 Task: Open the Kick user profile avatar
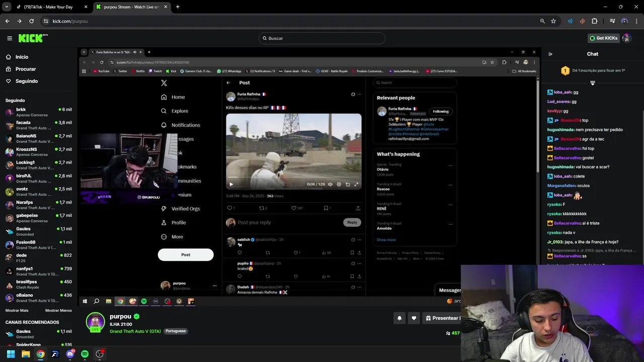626,38
